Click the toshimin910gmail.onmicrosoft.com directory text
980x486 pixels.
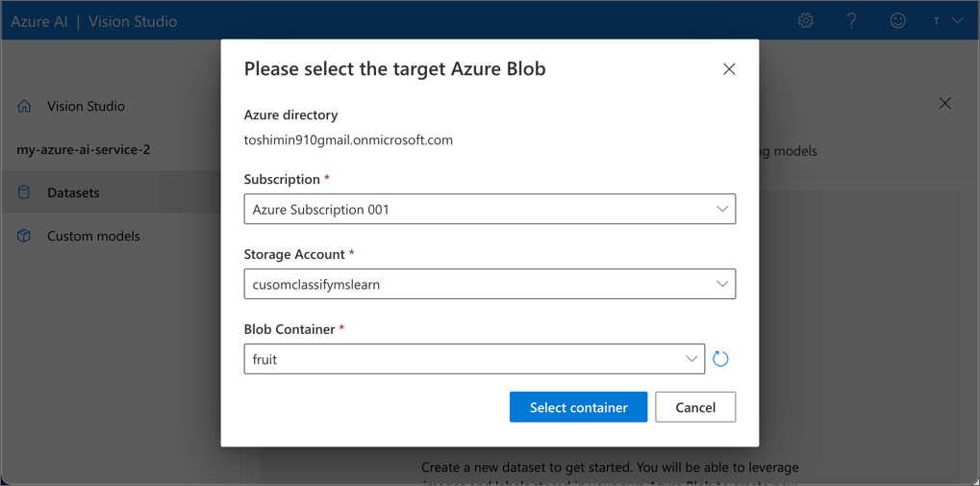coord(348,141)
